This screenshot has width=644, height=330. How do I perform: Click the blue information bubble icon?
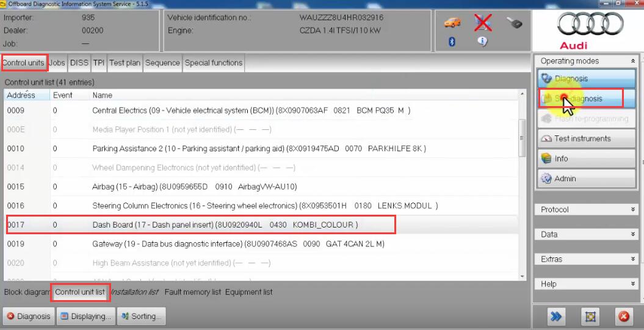click(x=483, y=41)
